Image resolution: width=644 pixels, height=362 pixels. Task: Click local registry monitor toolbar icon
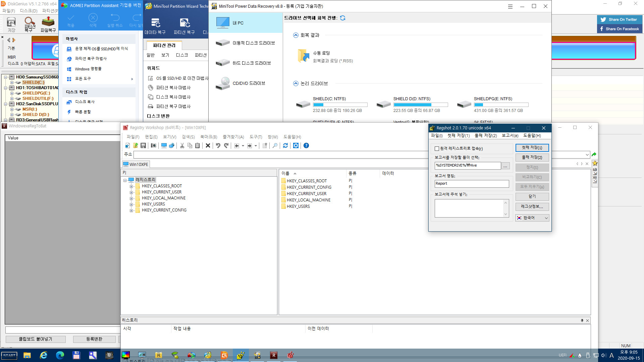(x=164, y=145)
